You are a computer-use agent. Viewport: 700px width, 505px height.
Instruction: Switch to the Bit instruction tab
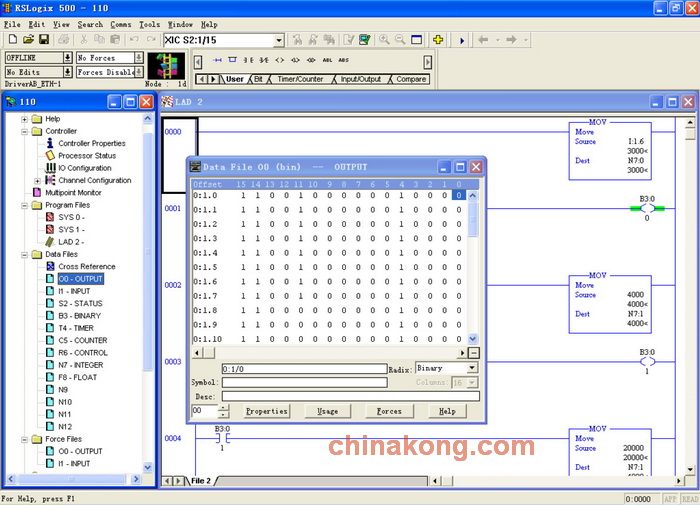(x=258, y=79)
